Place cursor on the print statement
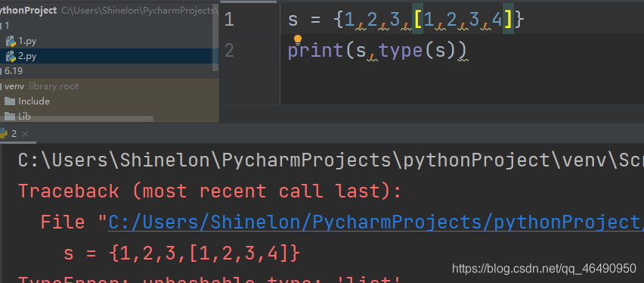The image size is (644, 283). [378, 51]
